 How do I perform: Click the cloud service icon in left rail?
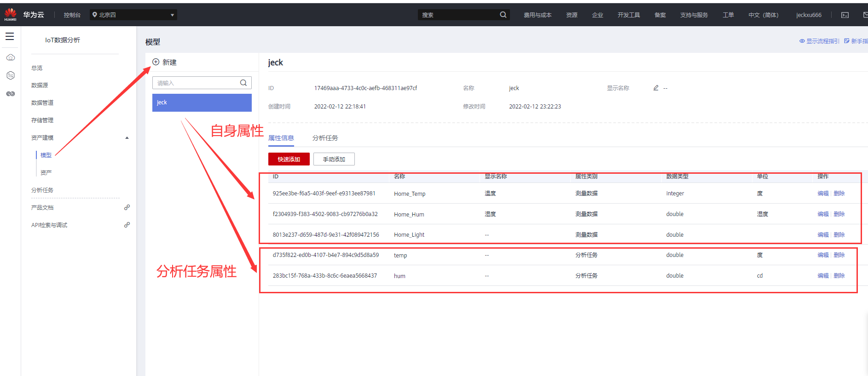[x=11, y=57]
